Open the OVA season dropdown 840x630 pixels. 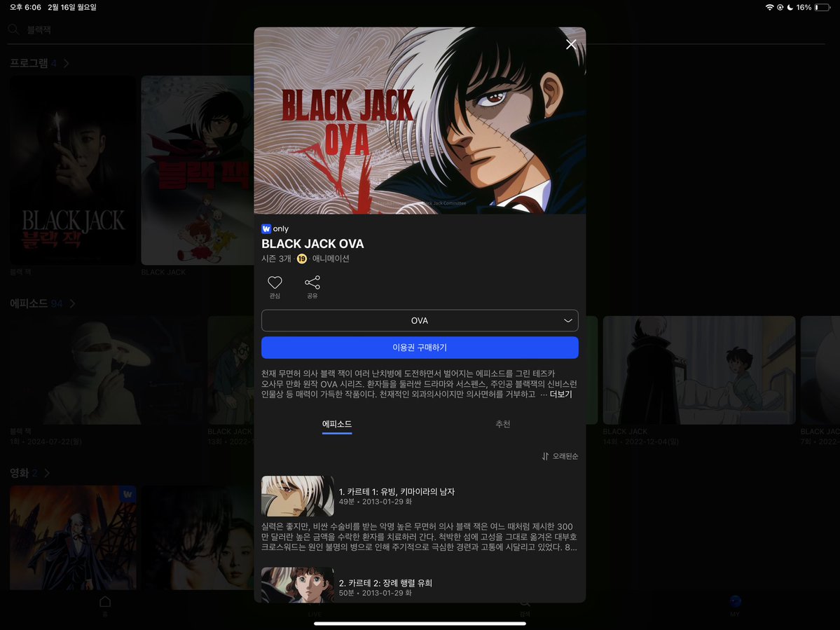click(x=420, y=320)
